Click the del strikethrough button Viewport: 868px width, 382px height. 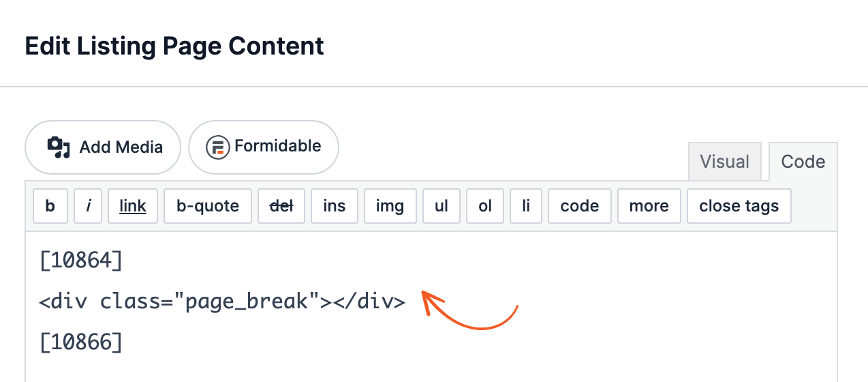pyautogui.click(x=281, y=206)
